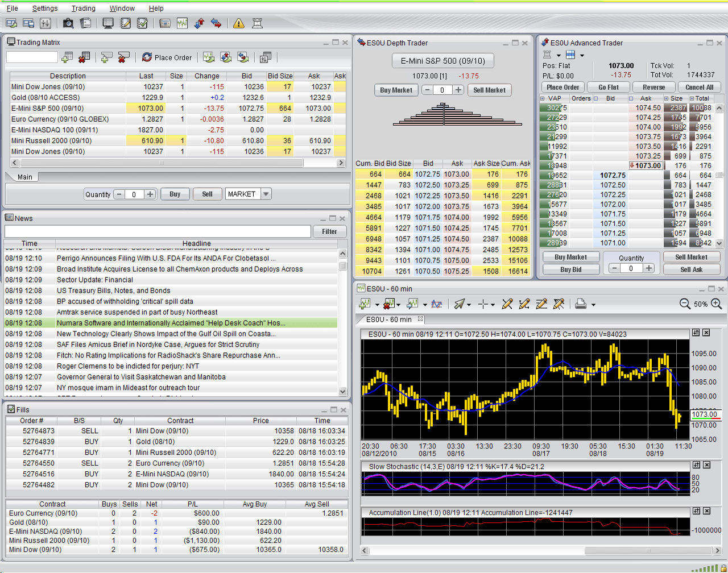Click the add tab icon in Trading Matrix

(x=106, y=57)
